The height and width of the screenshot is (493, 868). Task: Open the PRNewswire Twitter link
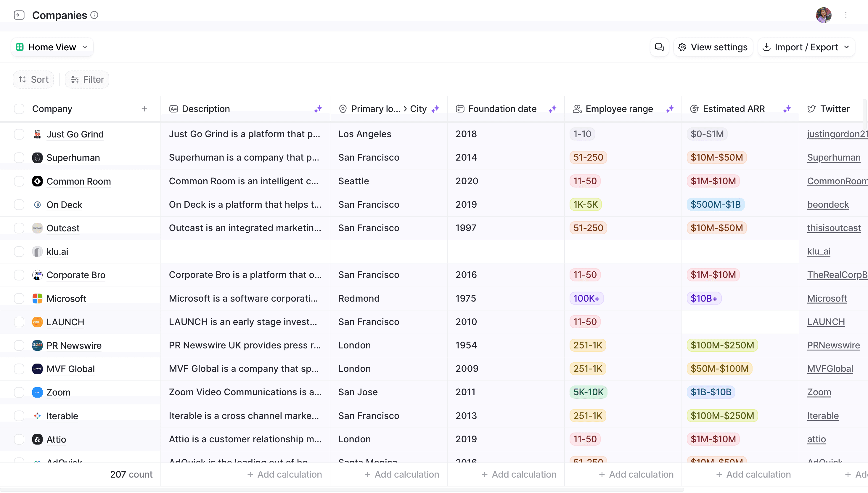point(833,345)
